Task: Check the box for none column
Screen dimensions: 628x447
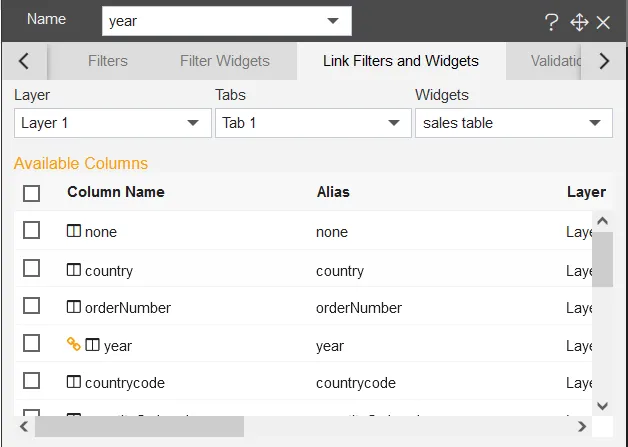Action: pyautogui.click(x=32, y=230)
